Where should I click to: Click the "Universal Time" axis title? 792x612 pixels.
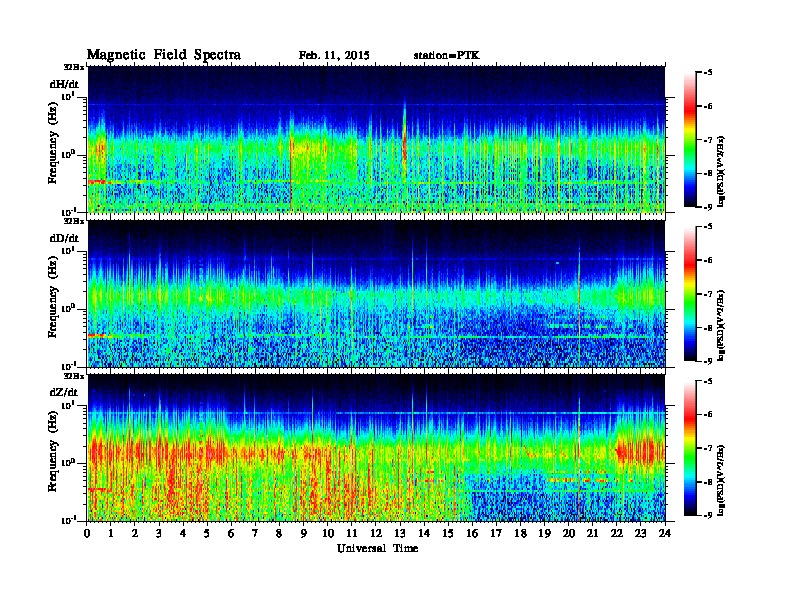point(377,548)
